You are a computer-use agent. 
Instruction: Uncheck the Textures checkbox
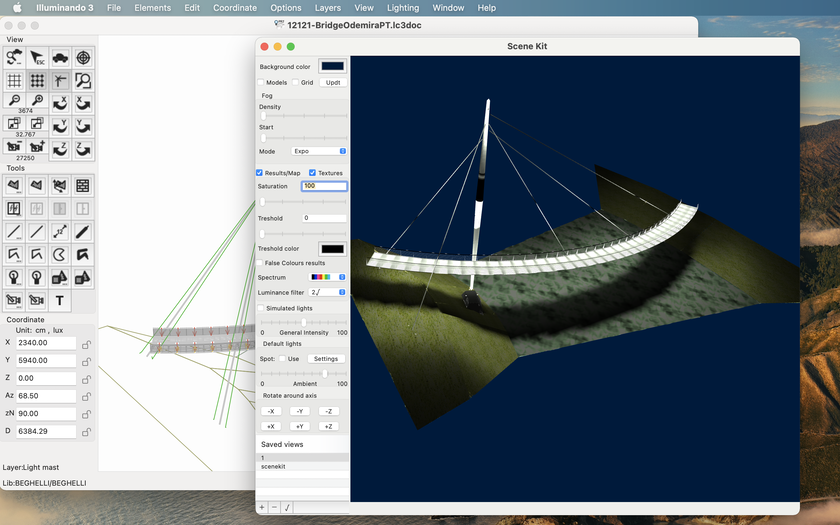tap(313, 173)
